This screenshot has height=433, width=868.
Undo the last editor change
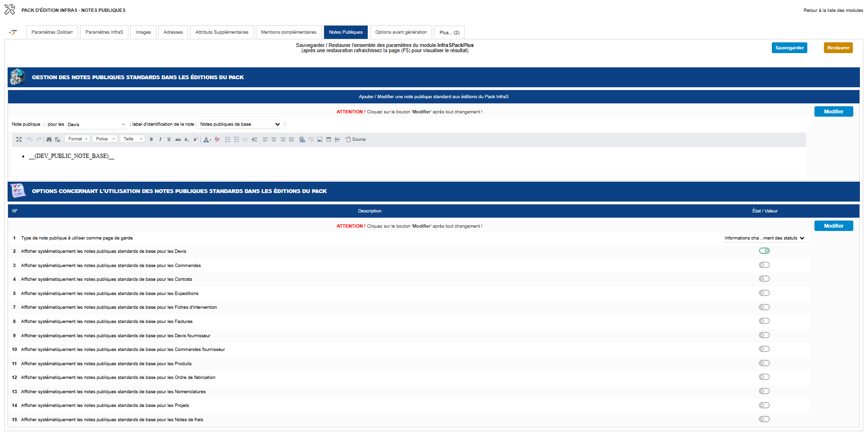point(30,139)
